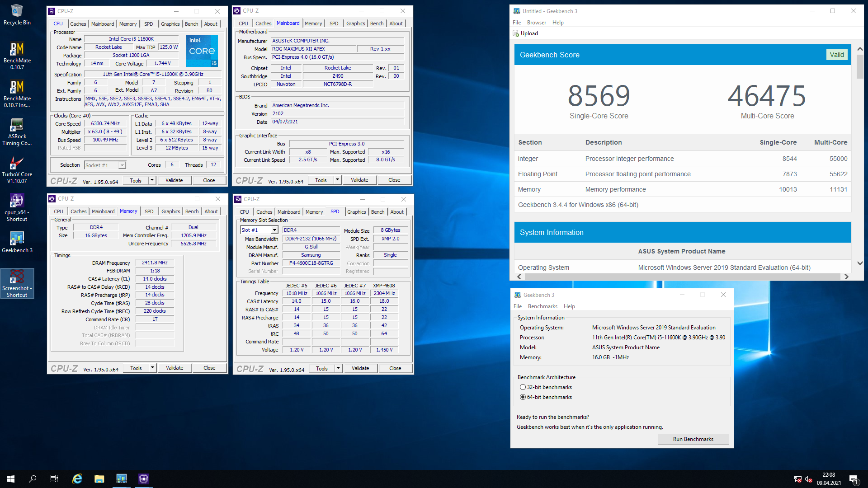Open taskbar Search magnifier
This screenshot has width=868, height=488.
coord(33,479)
